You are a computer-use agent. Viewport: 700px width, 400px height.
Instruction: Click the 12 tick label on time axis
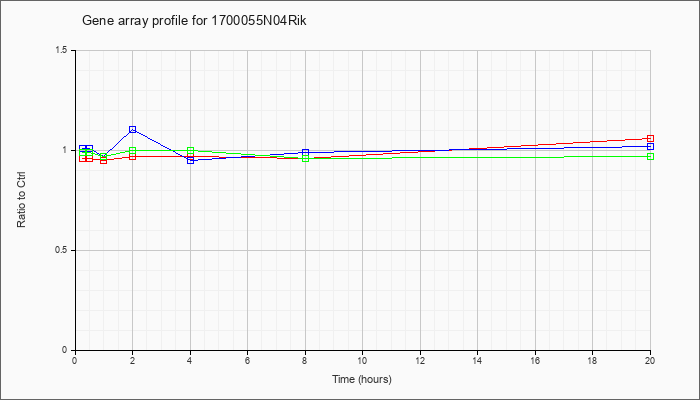click(420, 360)
